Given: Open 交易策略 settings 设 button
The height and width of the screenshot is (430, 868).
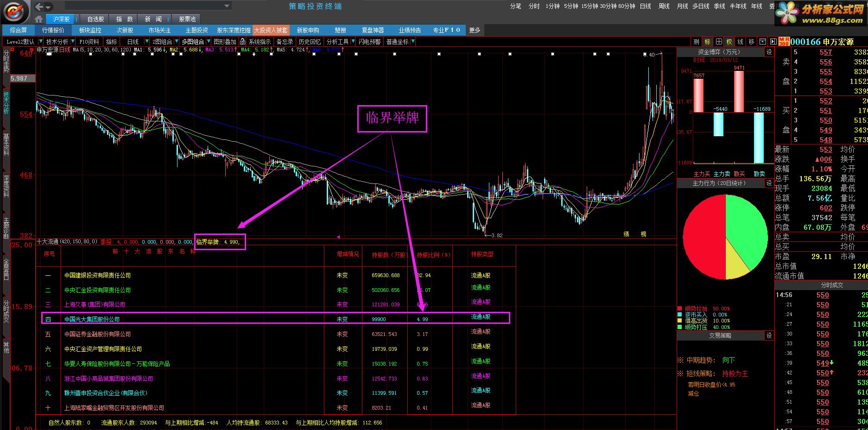Looking at the screenshot, I should [769, 335].
